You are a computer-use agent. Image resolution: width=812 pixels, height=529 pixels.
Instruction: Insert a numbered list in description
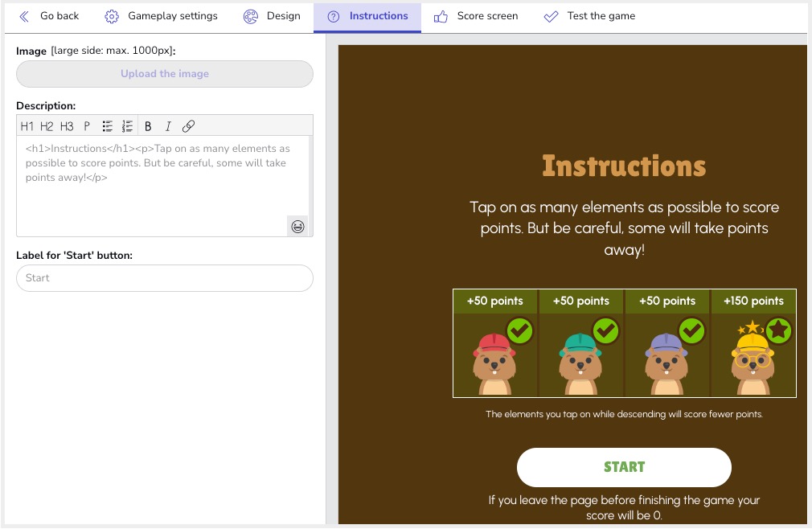tap(127, 126)
